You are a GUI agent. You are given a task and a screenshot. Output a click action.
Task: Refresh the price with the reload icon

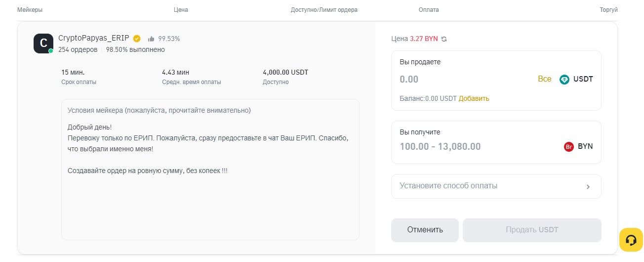pyautogui.click(x=444, y=39)
